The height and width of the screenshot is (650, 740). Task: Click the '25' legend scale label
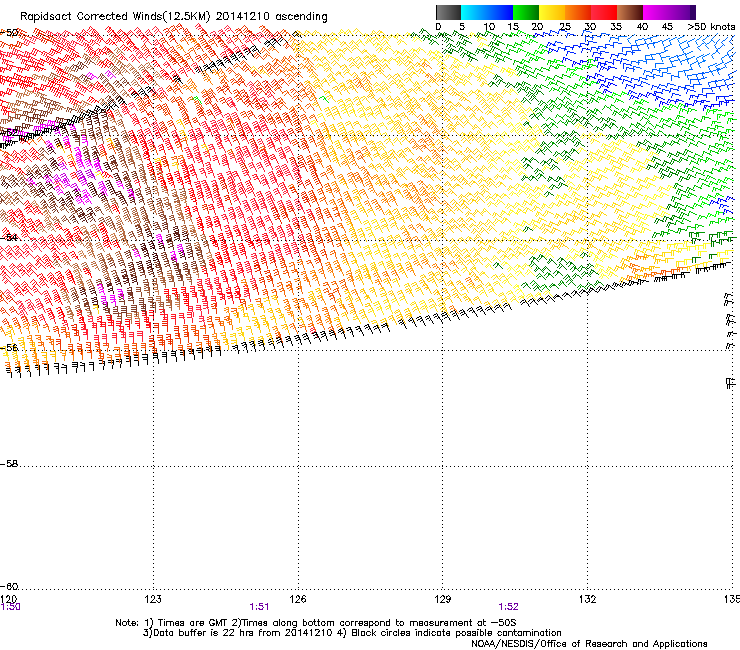[565, 26]
